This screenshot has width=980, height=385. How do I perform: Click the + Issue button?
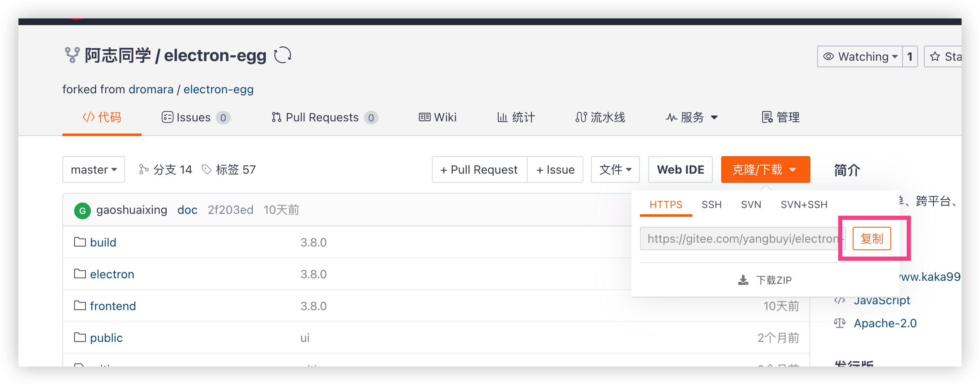pyautogui.click(x=555, y=169)
